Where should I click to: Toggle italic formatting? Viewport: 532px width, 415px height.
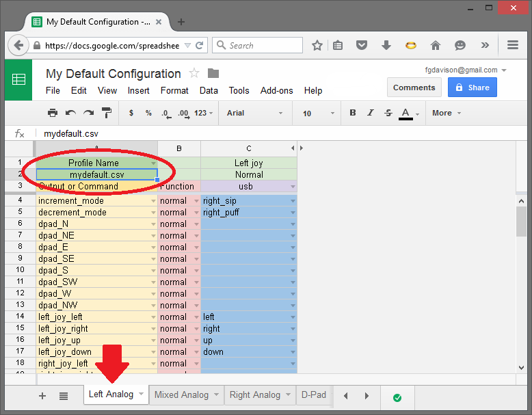point(371,113)
